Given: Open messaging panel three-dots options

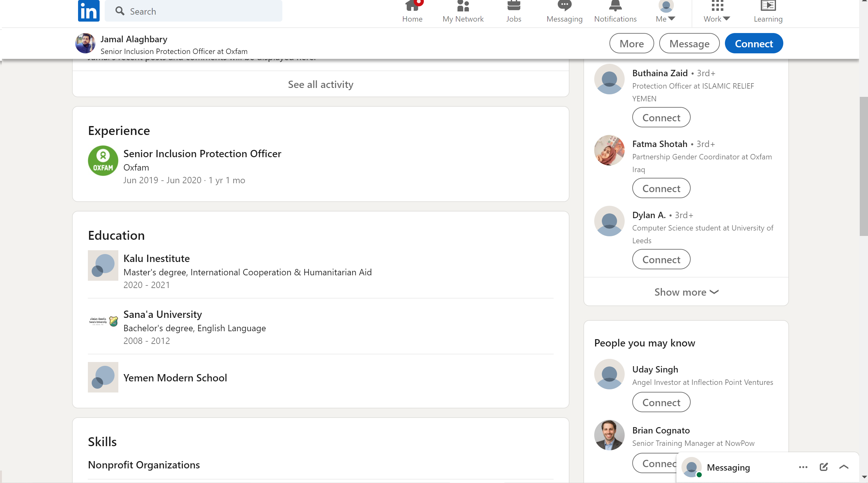Looking at the screenshot, I should click(803, 467).
